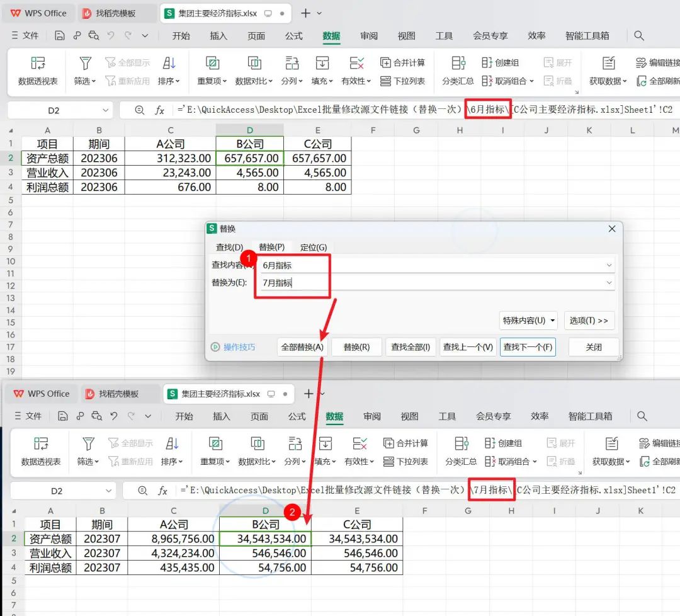This screenshot has width=680, height=616.
Task: Click Consolidate (合并计算) in top ribbon
Action: [x=402, y=63]
